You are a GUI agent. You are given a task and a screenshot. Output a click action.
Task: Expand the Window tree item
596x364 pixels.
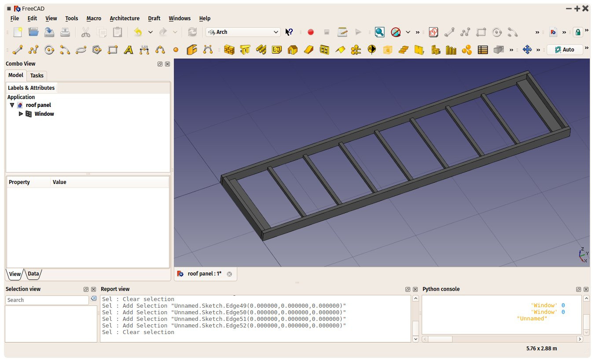click(21, 114)
